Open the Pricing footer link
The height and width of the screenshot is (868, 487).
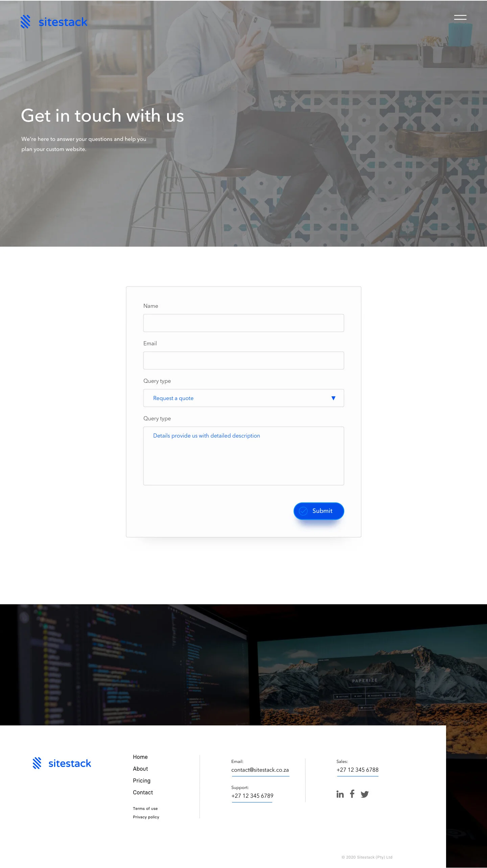click(142, 780)
